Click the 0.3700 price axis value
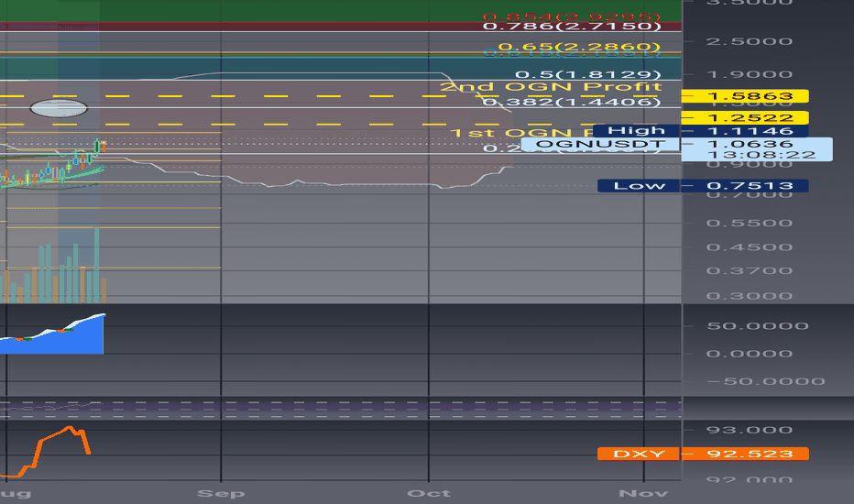854x504 pixels. (x=750, y=271)
